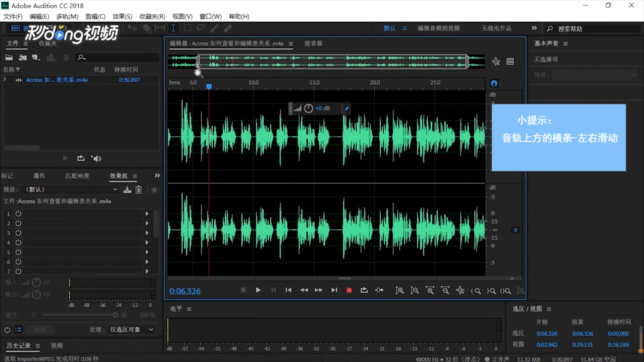Toggle Loop Playback in transport
This screenshot has width=644, height=362.
pos(364,290)
